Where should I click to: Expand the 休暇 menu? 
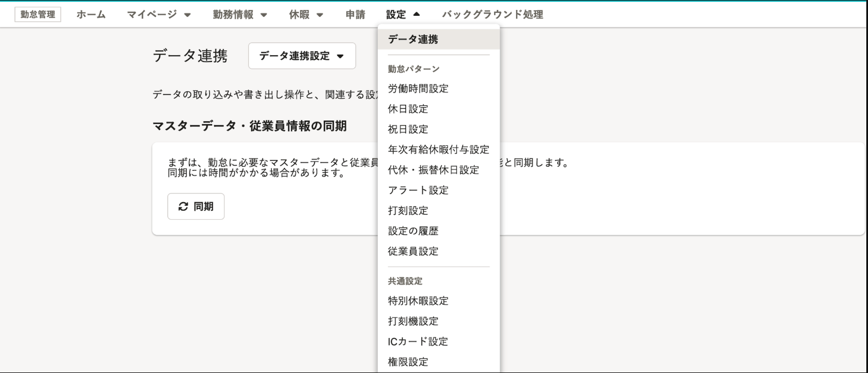click(x=305, y=14)
